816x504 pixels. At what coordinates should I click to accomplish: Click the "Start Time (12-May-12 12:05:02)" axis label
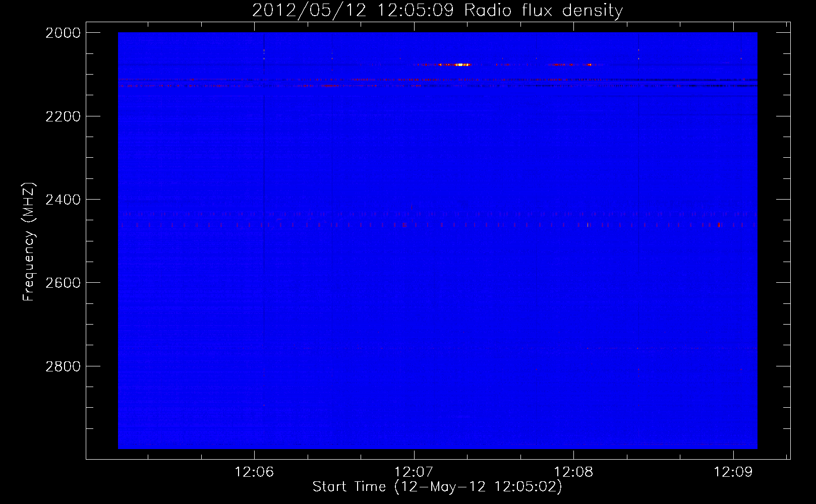point(437,487)
